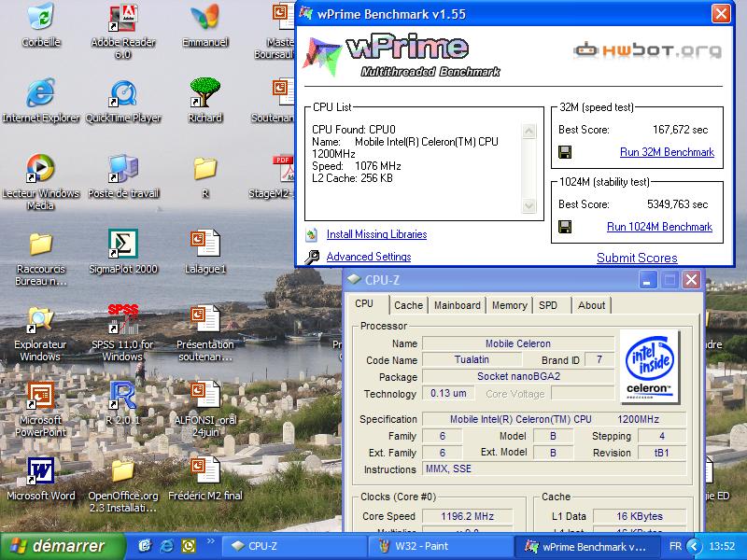Click the Instructions value MMX, SSE

(x=554, y=469)
